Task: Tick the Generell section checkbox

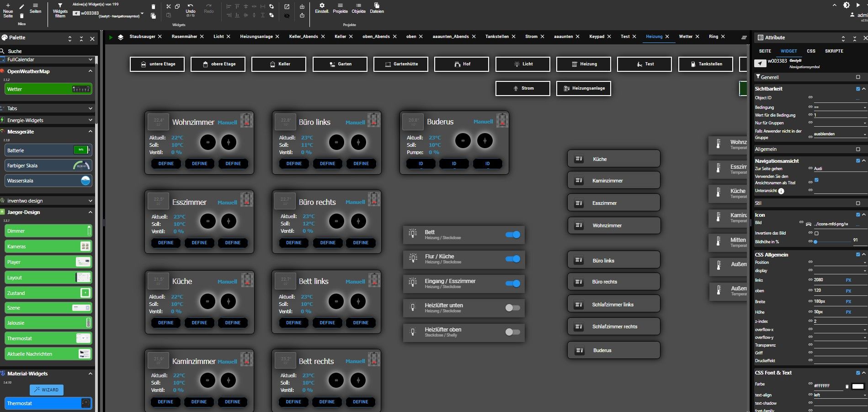Action: point(858,77)
